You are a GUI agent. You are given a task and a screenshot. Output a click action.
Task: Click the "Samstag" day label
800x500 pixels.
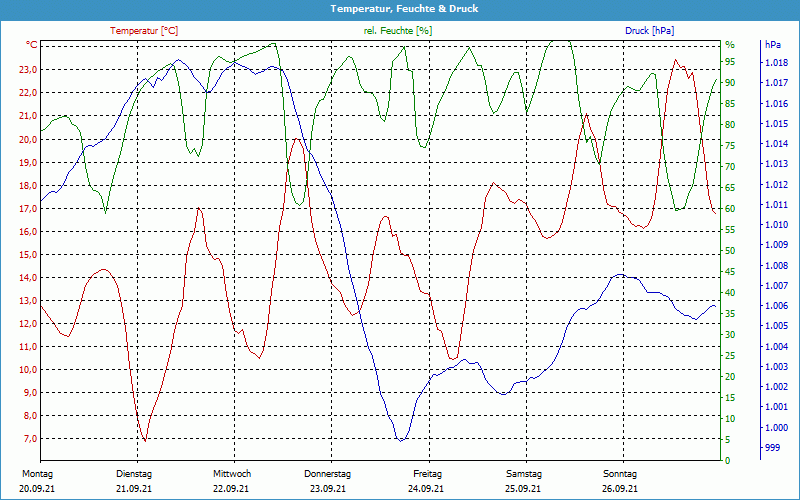tap(523, 474)
